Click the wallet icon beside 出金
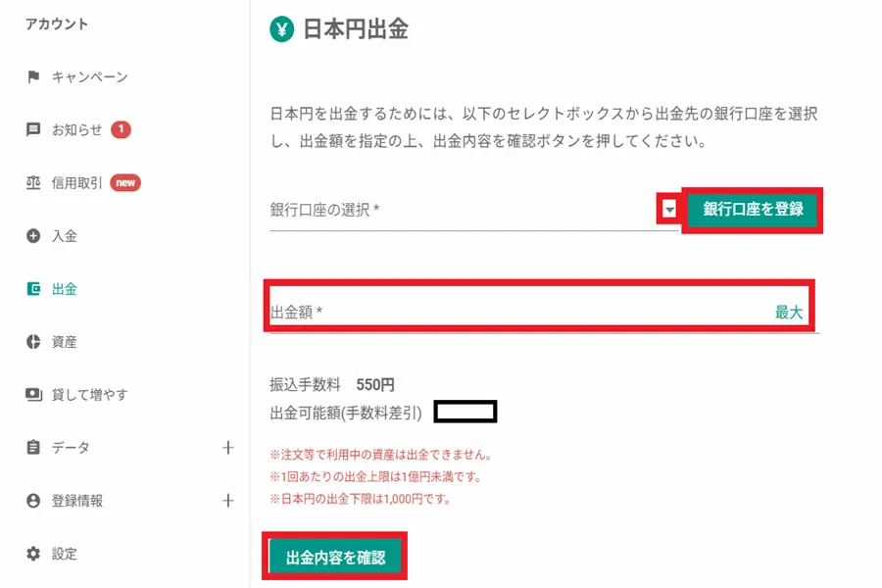 click(x=33, y=289)
